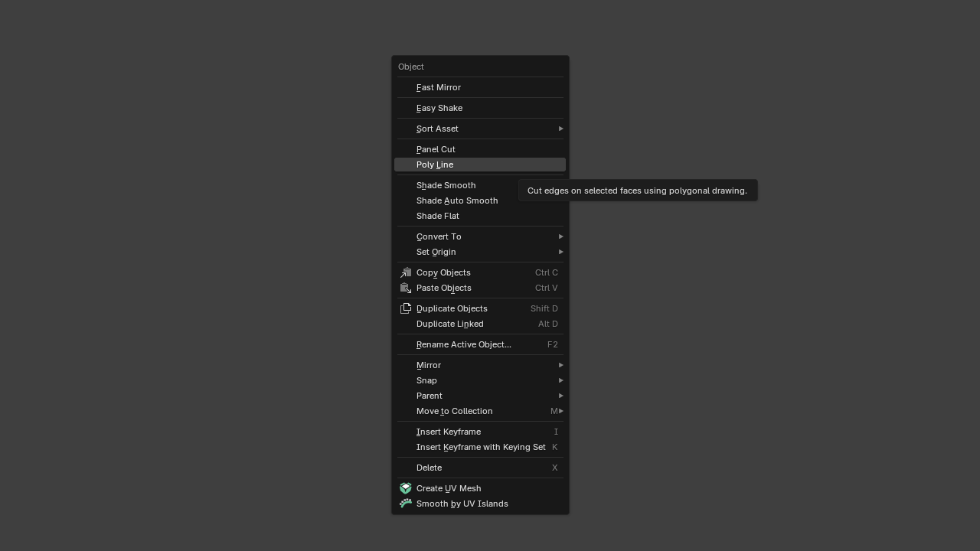Image resolution: width=980 pixels, height=551 pixels.
Task: Open the Set Origin submenu arrow
Action: [560, 252]
